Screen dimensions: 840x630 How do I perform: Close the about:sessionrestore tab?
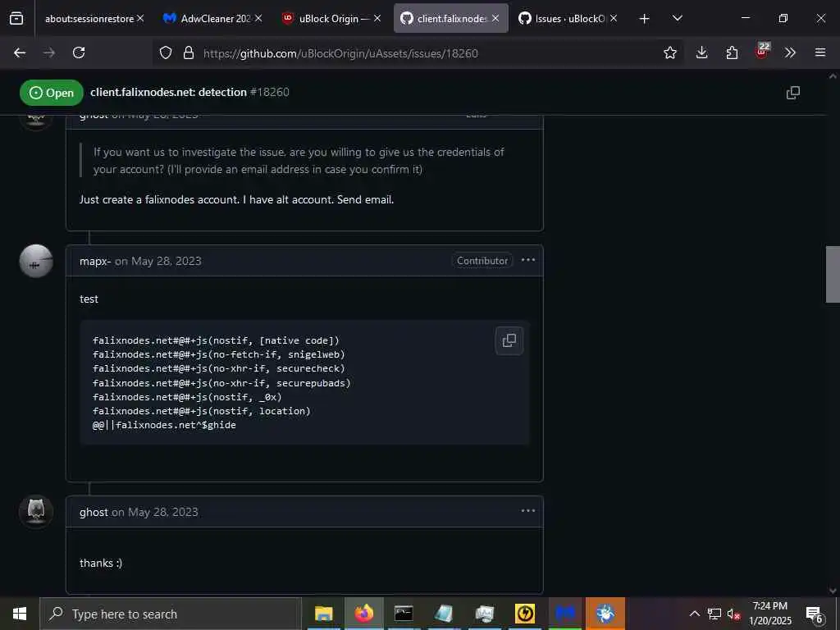click(140, 18)
